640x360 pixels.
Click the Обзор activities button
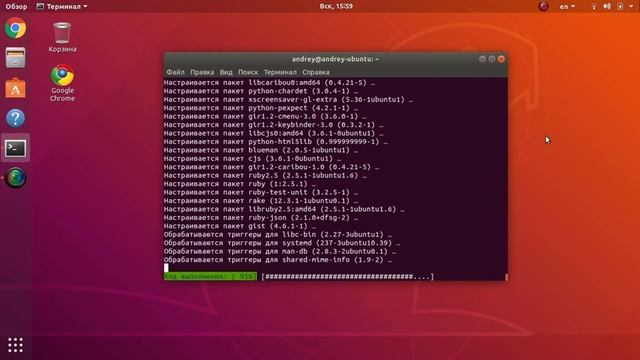[16, 7]
